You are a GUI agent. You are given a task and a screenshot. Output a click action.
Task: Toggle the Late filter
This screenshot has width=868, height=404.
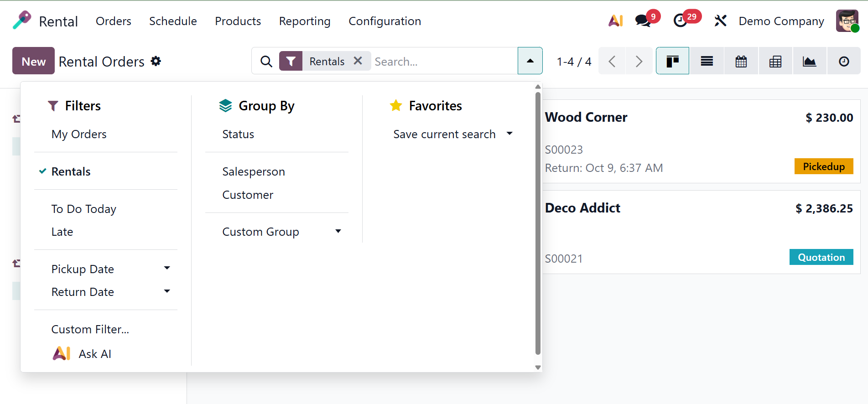62,232
